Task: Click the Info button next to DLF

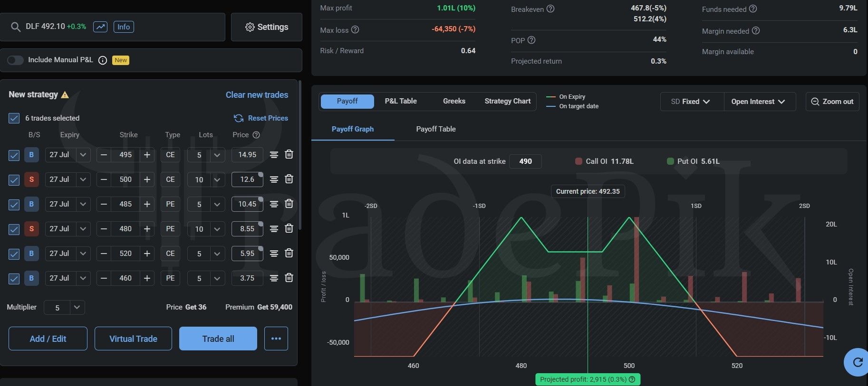Action: coord(124,27)
